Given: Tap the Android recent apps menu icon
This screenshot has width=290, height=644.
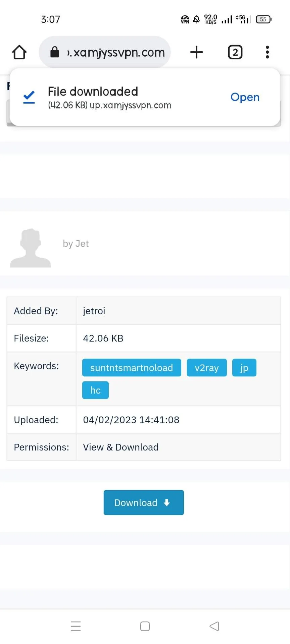Looking at the screenshot, I should pos(76,626).
